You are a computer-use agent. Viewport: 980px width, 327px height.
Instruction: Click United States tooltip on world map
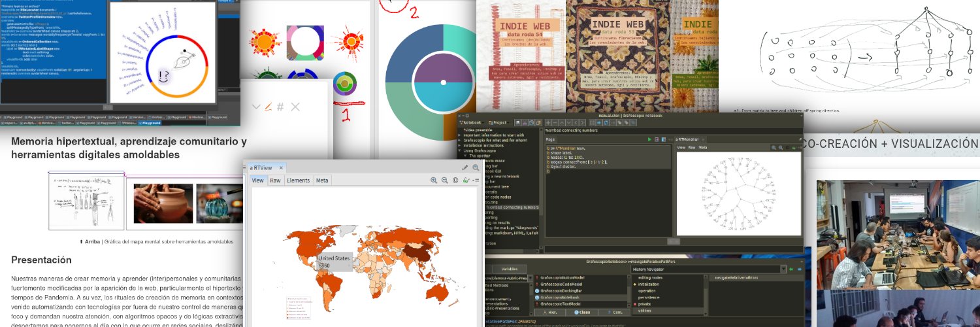(x=335, y=262)
